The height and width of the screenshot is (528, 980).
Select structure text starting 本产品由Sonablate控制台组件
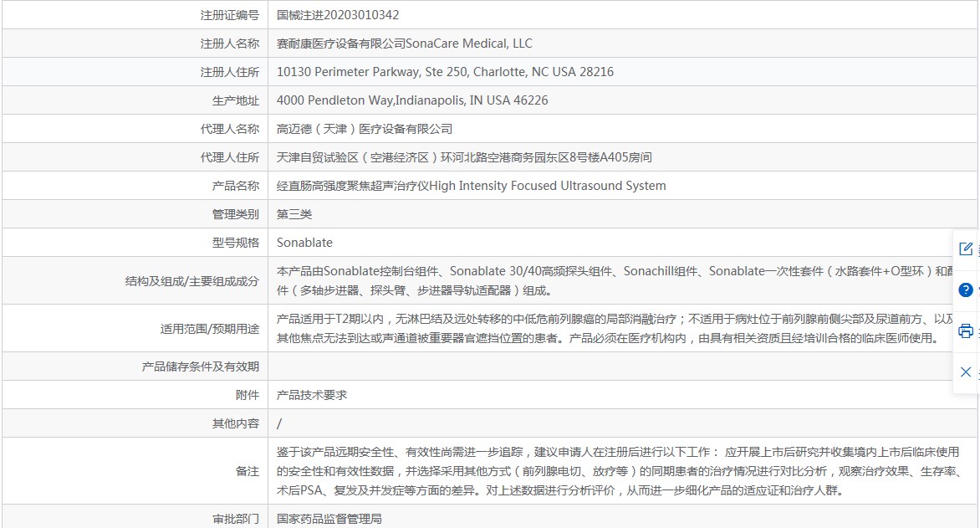[x=615, y=281]
